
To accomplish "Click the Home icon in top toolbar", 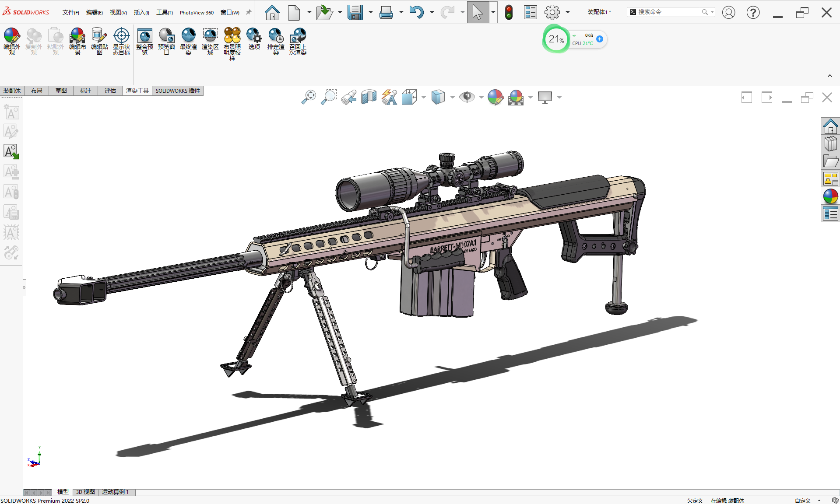I will 272,12.
